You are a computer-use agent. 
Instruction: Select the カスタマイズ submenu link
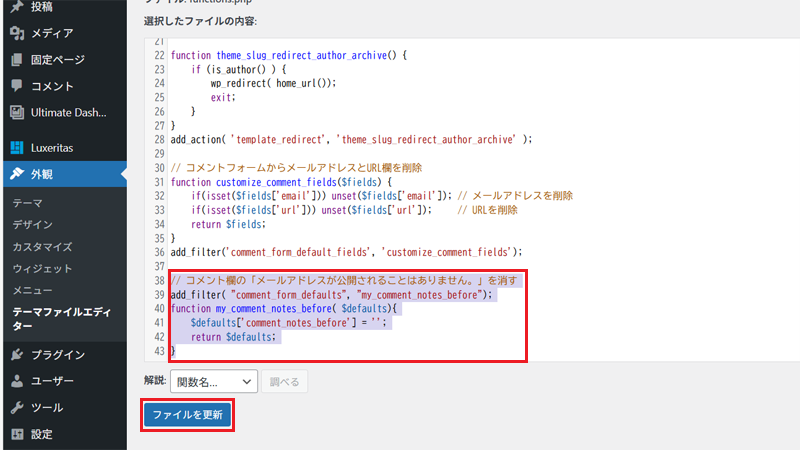42,247
